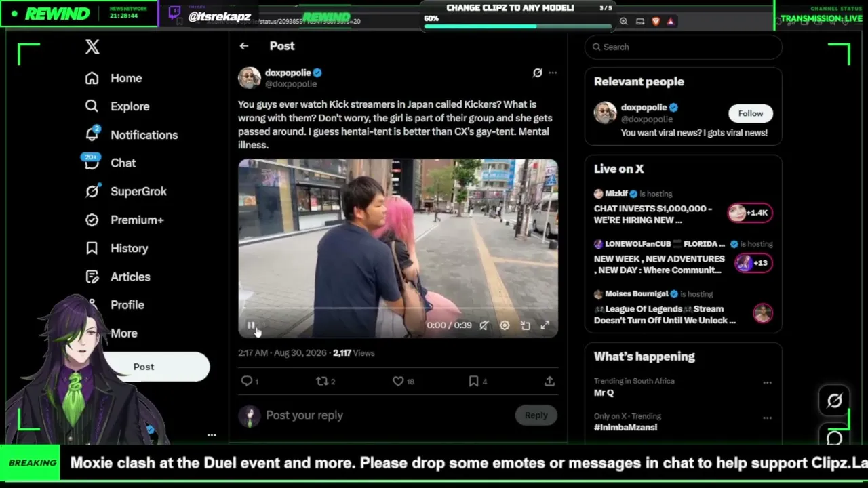Click the Chat icon with 20+ badge
868x488 pixels.
tap(92, 161)
